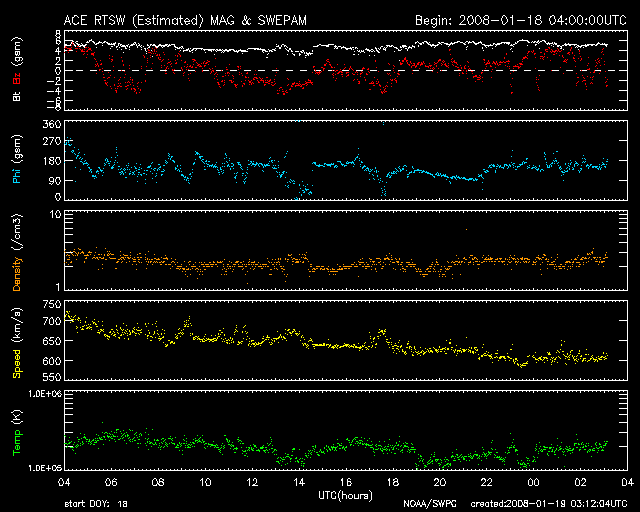Click the "650" tick on Speed axis

(x=52, y=341)
